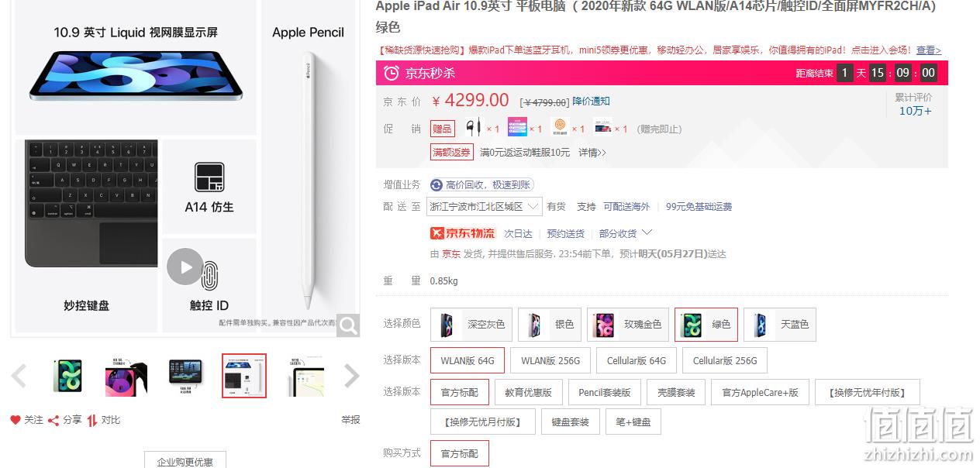The image size is (980, 468).
Task: Choose the 天蓝色 color option
Action: point(780,325)
